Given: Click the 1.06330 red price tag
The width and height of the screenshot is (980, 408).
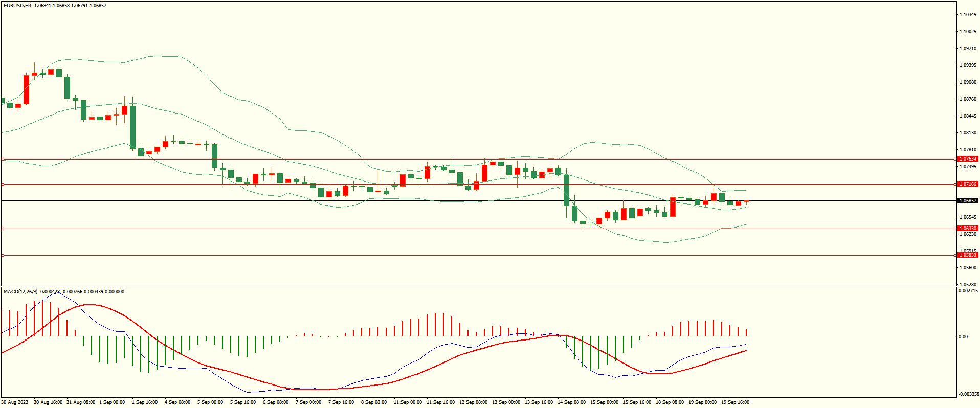Looking at the screenshot, I should pos(968,229).
